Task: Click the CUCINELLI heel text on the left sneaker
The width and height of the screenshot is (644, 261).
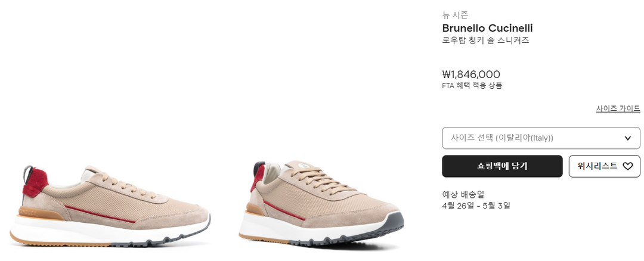Action: point(27,212)
